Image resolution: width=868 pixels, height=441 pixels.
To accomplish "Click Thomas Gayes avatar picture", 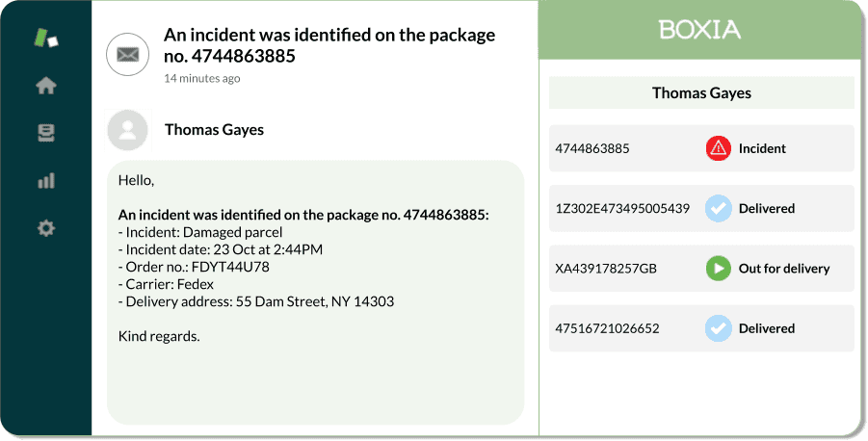I will pyautogui.click(x=128, y=130).
